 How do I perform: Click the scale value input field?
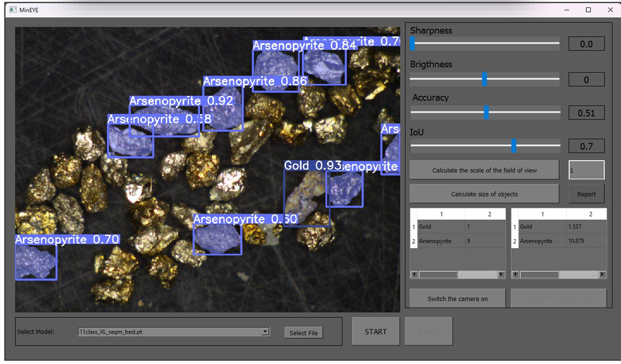click(x=586, y=170)
